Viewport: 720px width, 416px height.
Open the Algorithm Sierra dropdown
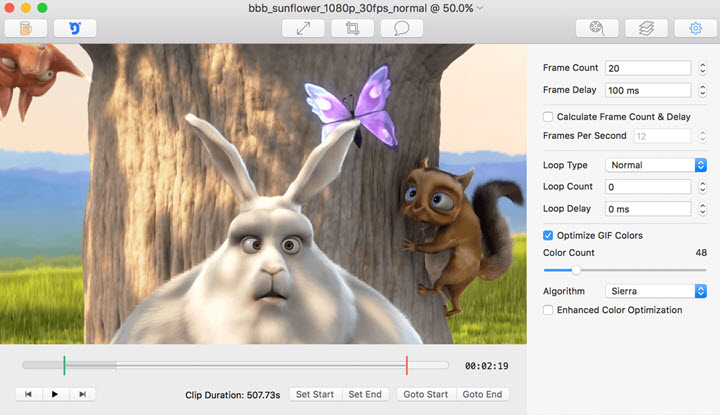656,291
